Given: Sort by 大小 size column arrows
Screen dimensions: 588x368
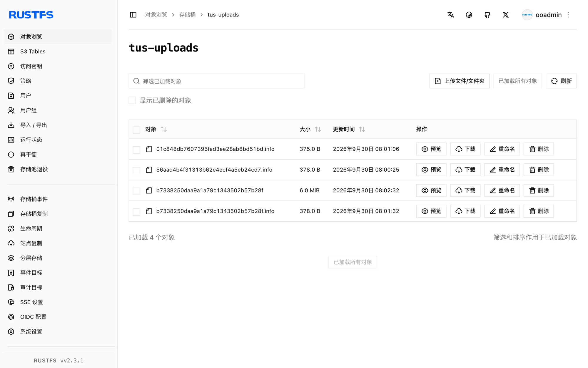Looking at the screenshot, I should (x=318, y=129).
